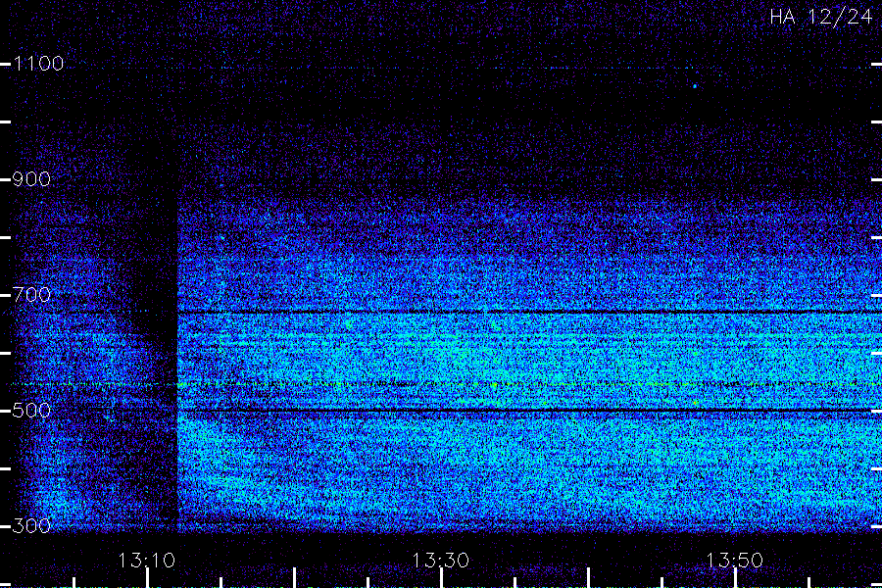Click the 500 frequency axis label
Viewport: 882px width, 588px height.
pos(31,411)
